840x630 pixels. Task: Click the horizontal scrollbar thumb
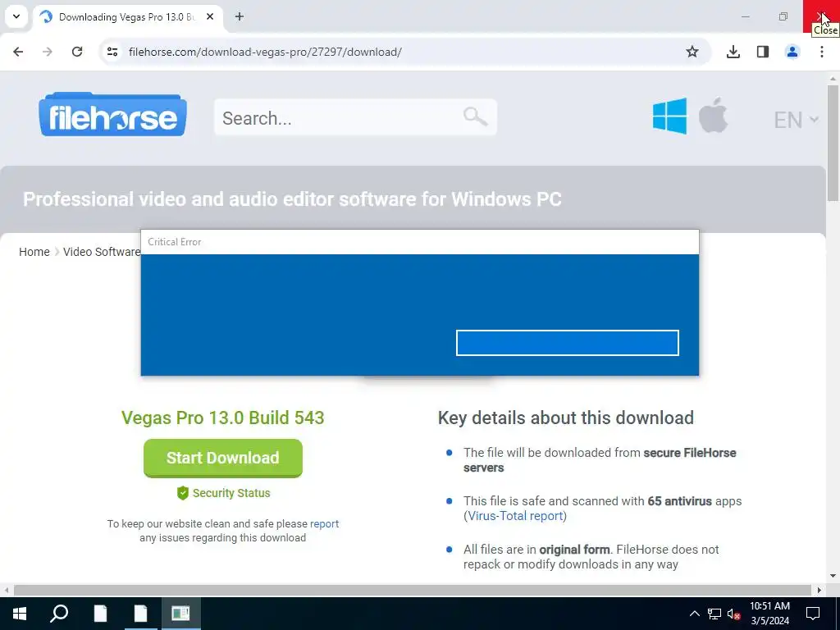click(x=413, y=591)
